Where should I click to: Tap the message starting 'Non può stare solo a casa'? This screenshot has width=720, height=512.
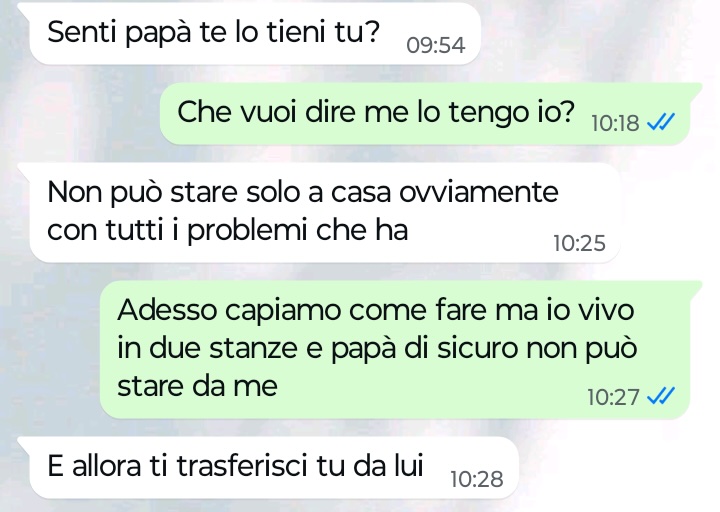(x=325, y=213)
